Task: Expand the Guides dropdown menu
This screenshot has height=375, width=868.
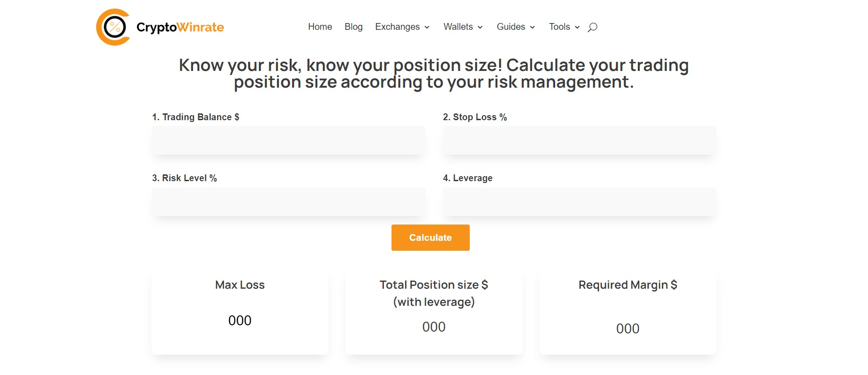Action: click(516, 27)
